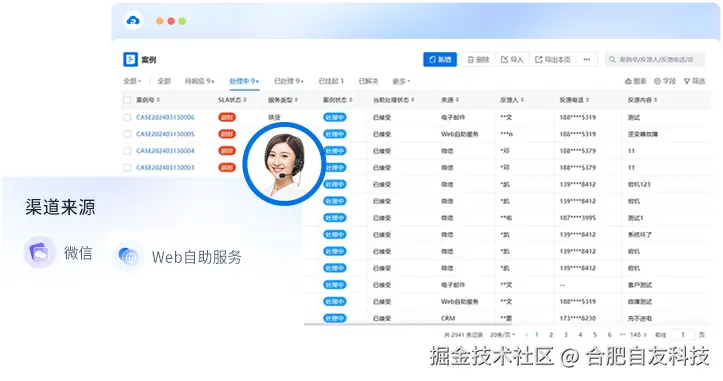This screenshot has height=381, width=723.
Task: Switch to the 已挂起 tab
Action: [x=331, y=81]
